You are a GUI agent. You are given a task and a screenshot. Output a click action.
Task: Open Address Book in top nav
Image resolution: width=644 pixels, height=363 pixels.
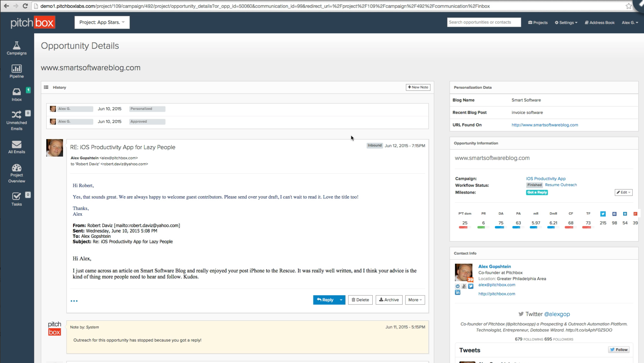599,23
